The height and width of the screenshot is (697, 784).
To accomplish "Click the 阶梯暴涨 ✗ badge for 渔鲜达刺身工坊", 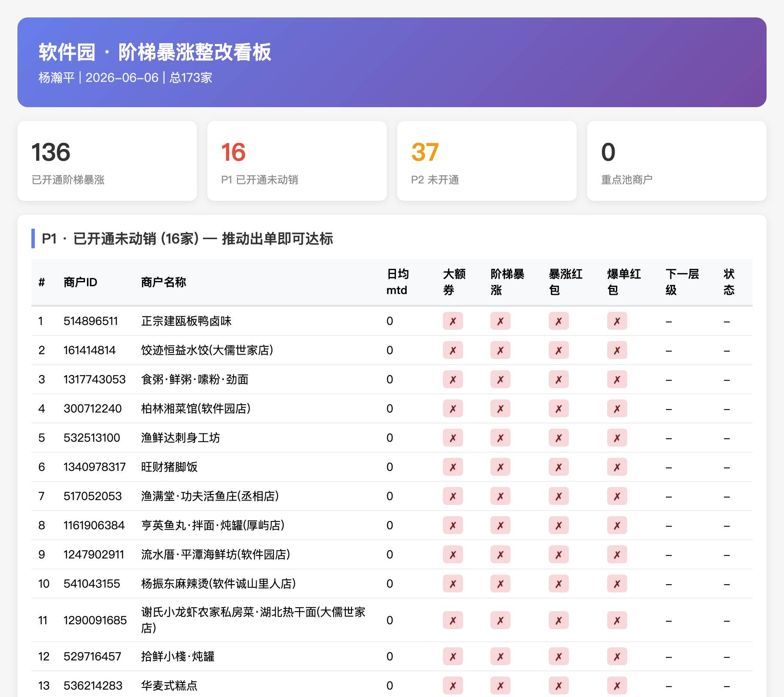I will (500, 438).
